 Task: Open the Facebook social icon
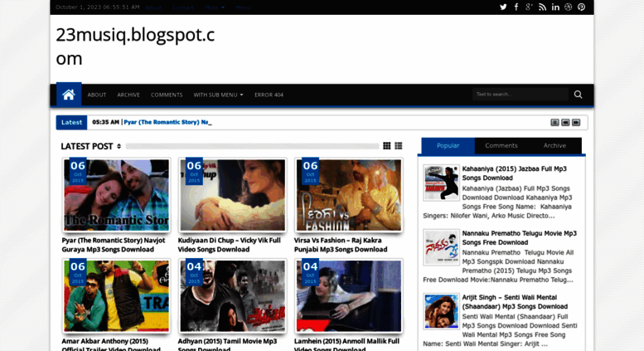[x=516, y=7]
